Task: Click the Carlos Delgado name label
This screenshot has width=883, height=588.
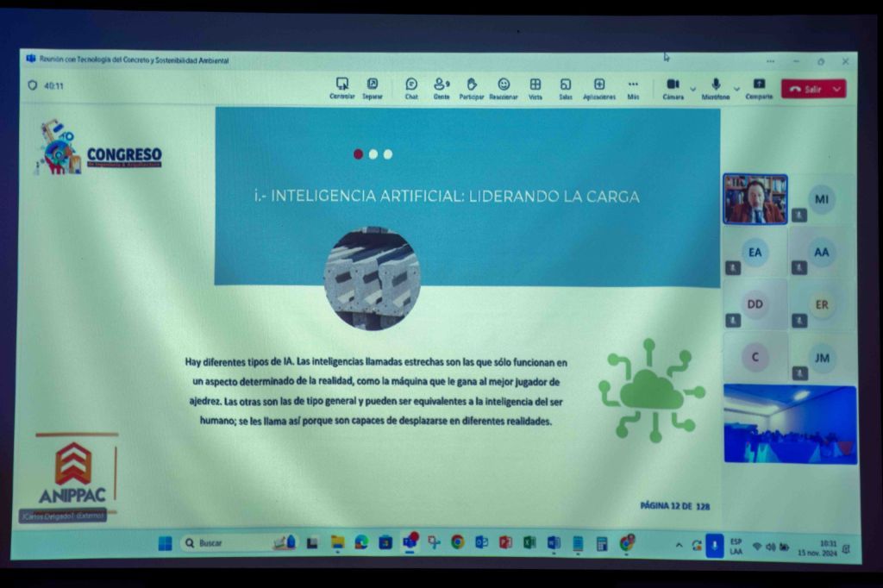Action: pos(62,516)
